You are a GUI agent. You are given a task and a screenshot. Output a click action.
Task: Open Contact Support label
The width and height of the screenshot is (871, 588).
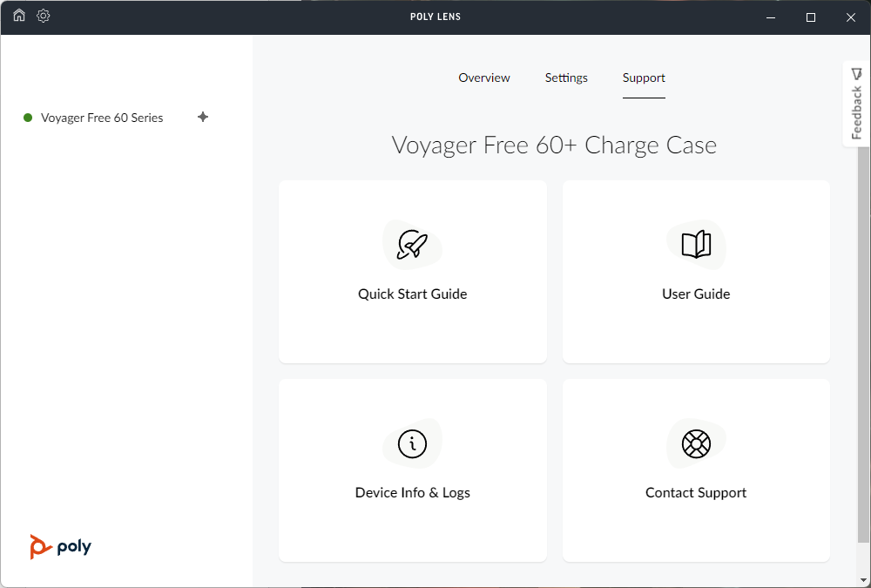click(696, 493)
